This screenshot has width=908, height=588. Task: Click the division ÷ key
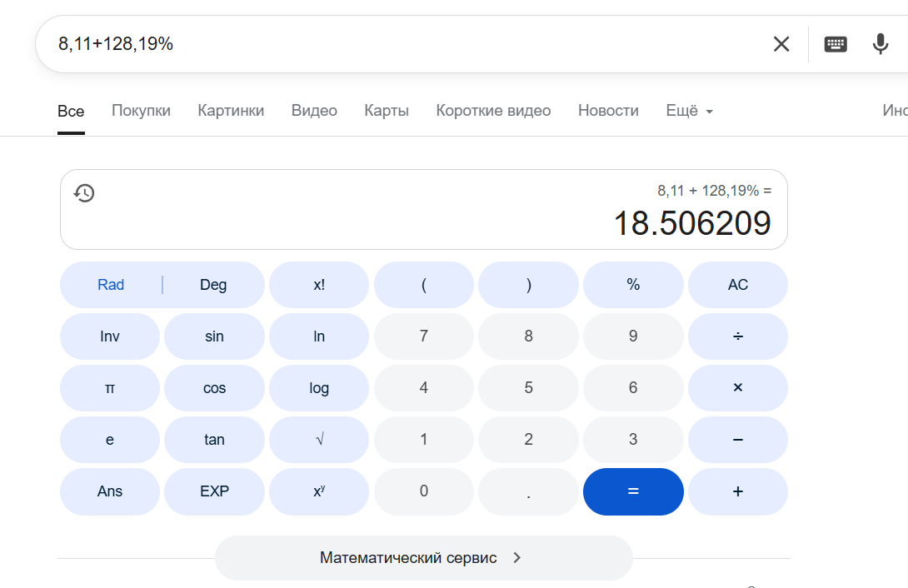coord(738,336)
